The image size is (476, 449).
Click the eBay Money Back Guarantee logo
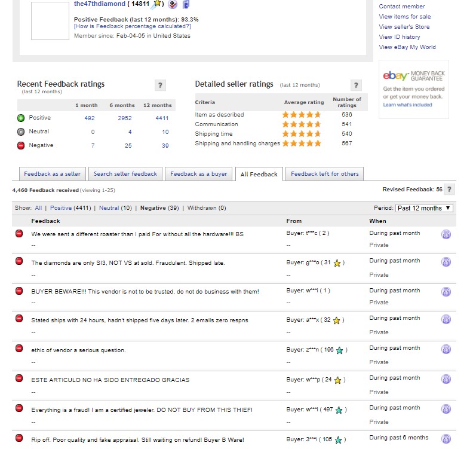[x=414, y=76]
